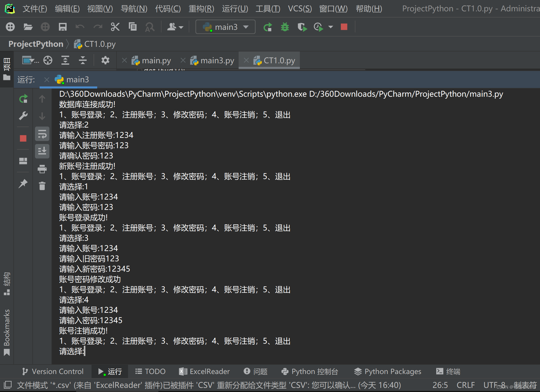The height and width of the screenshot is (392, 540).
Task: Open the Python Packages tool window
Action: (388, 371)
